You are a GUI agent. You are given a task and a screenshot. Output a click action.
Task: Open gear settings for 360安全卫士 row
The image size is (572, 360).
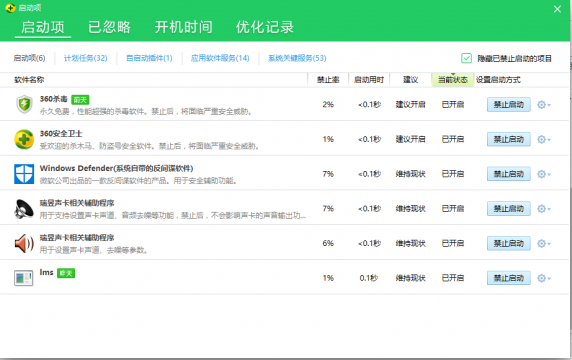(x=544, y=139)
